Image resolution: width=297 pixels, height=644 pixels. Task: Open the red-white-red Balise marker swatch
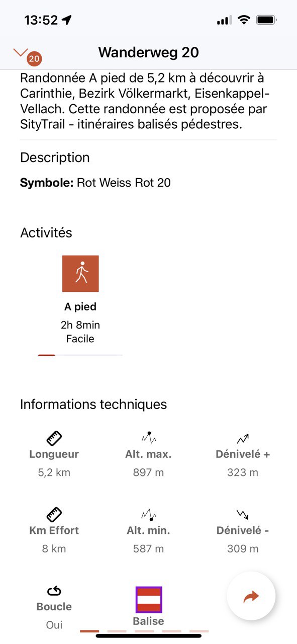[149, 599]
